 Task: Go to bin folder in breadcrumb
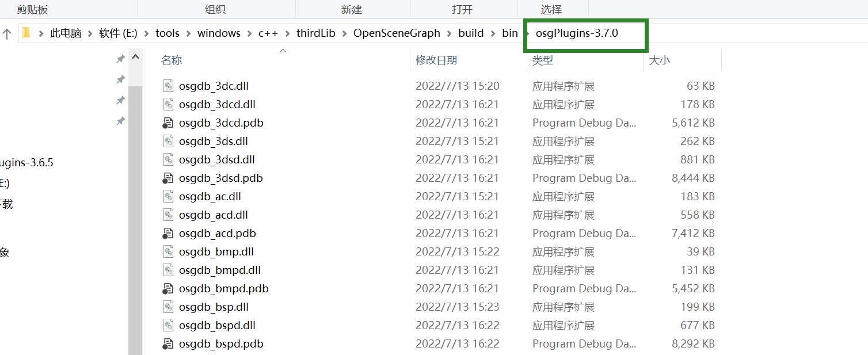(x=510, y=33)
